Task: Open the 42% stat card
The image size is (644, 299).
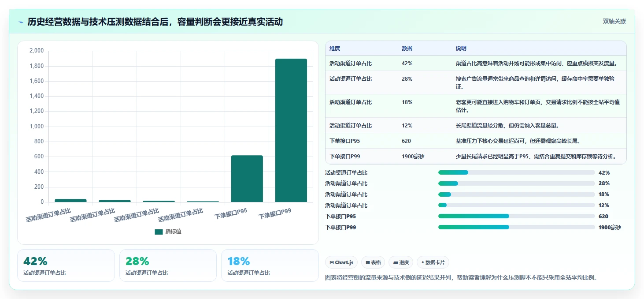Action: [66, 265]
